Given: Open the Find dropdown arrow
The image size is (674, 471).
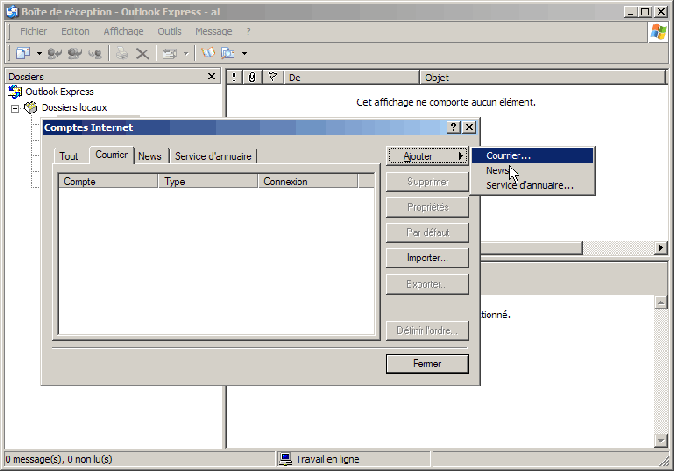Looking at the screenshot, I should point(244,54).
